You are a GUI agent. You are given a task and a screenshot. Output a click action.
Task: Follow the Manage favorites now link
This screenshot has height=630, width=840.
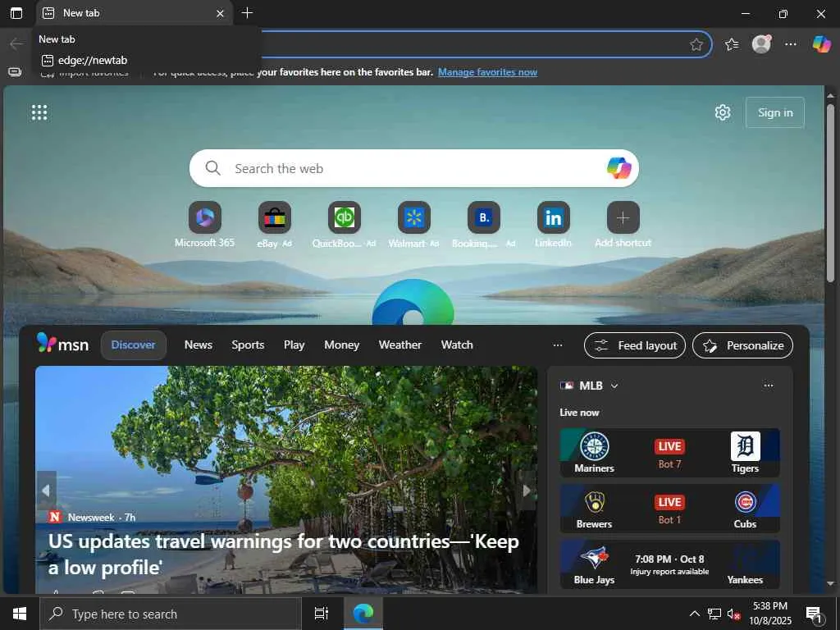(487, 72)
